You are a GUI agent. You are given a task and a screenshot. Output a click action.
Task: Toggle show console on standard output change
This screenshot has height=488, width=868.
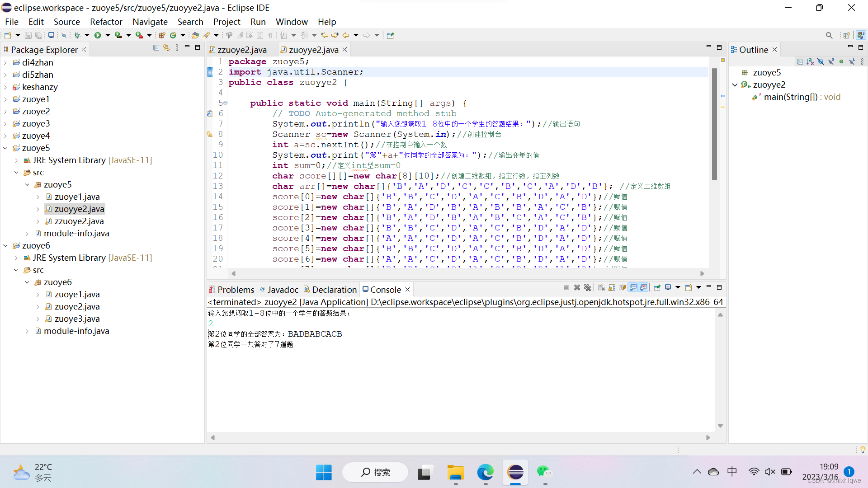(633, 287)
